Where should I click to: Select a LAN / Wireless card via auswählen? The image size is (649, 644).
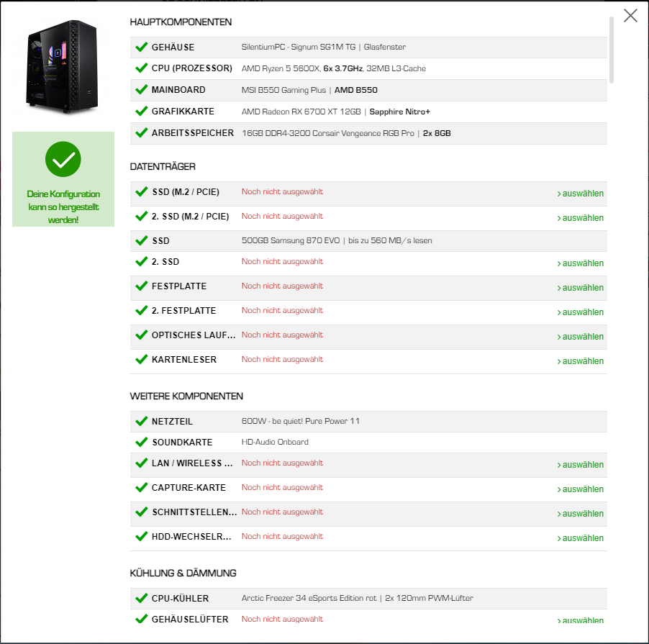(x=580, y=465)
